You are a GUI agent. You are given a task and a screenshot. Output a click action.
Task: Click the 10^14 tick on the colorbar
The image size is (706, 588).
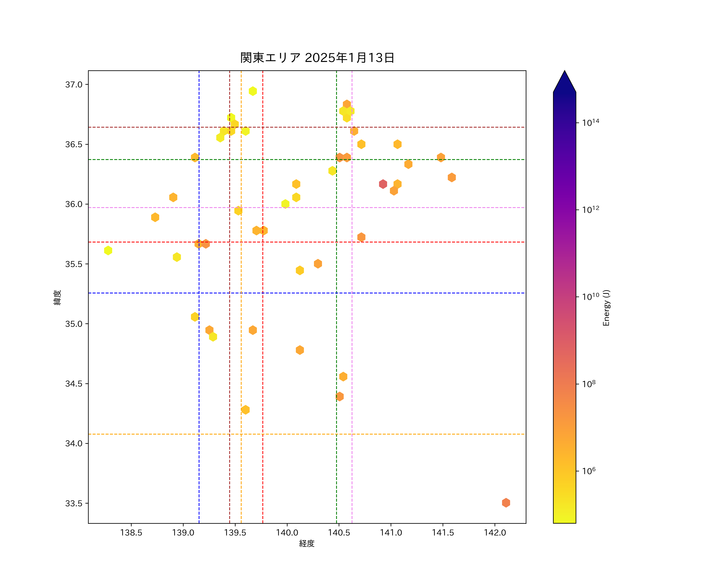pyautogui.click(x=591, y=123)
